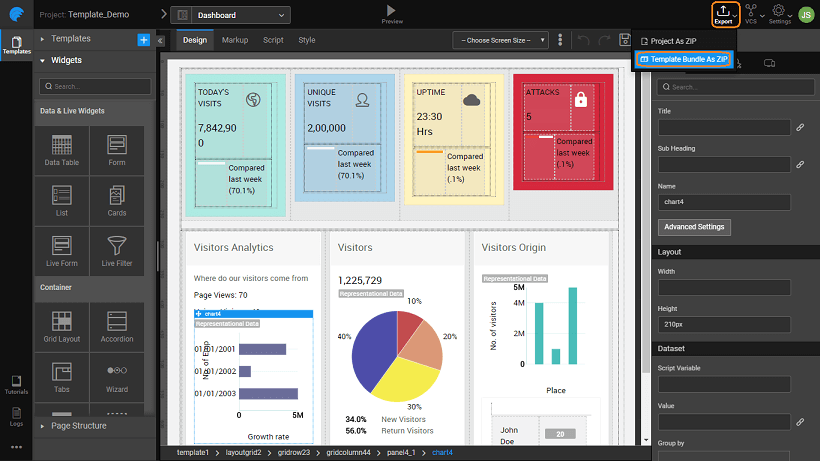Open Tutorials from the left sidebar
The height and width of the screenshot is (461, 820).
[x=16, y=384]
